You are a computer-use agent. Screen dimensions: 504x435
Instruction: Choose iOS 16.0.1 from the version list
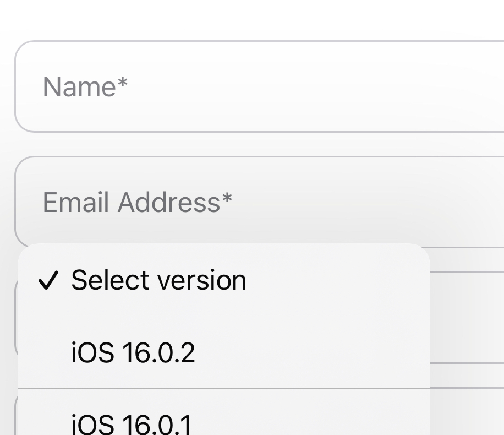224,412
